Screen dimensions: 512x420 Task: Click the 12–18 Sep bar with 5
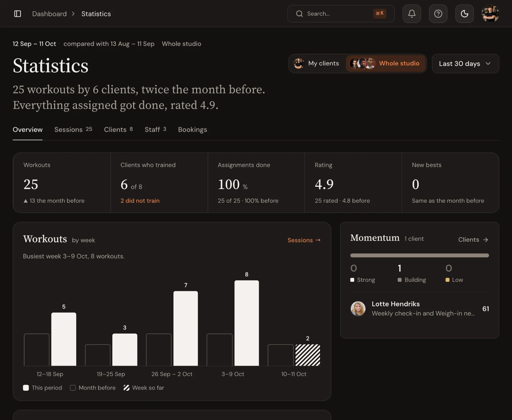64,339
